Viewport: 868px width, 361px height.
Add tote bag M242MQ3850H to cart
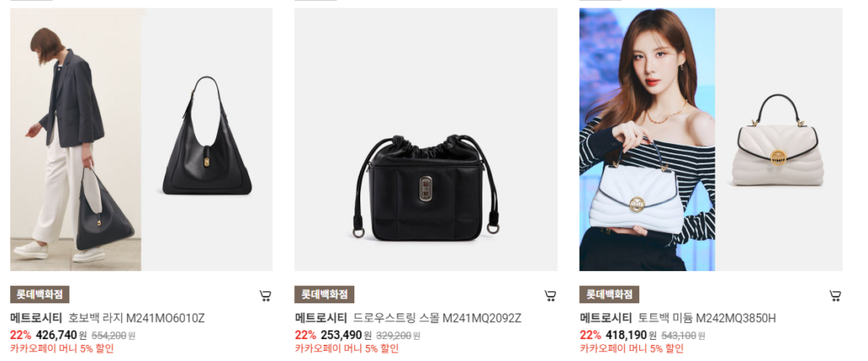(x=835, y=296)
